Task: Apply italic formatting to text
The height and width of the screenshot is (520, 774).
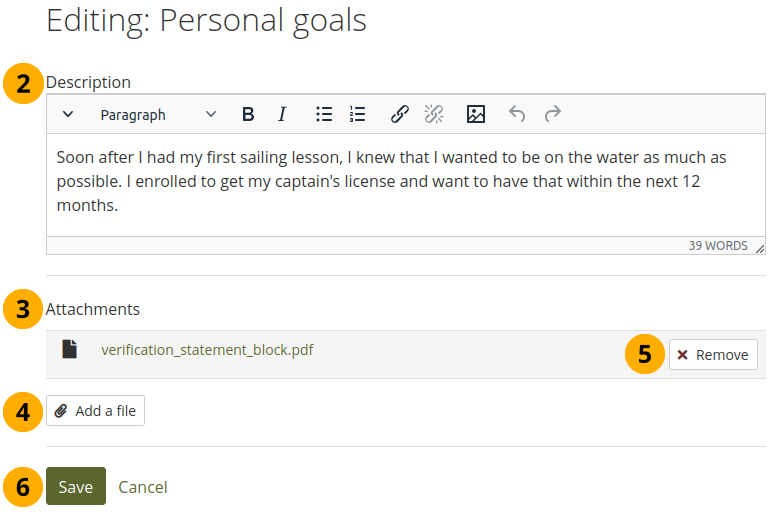Action: [x=282, y=115]
